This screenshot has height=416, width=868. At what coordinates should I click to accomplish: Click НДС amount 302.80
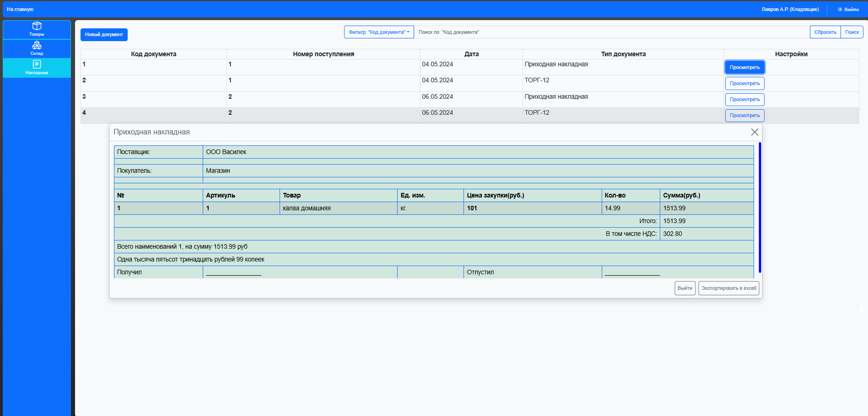[673, 234]
